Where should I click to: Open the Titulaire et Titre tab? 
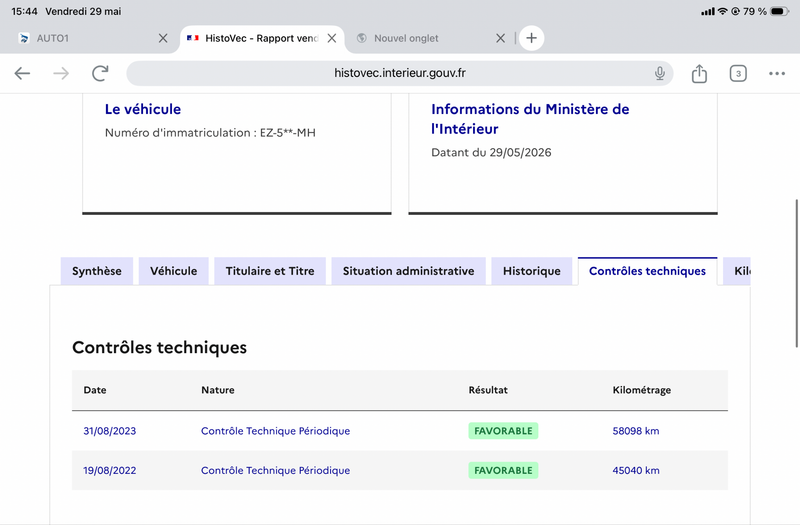[270, 271]
